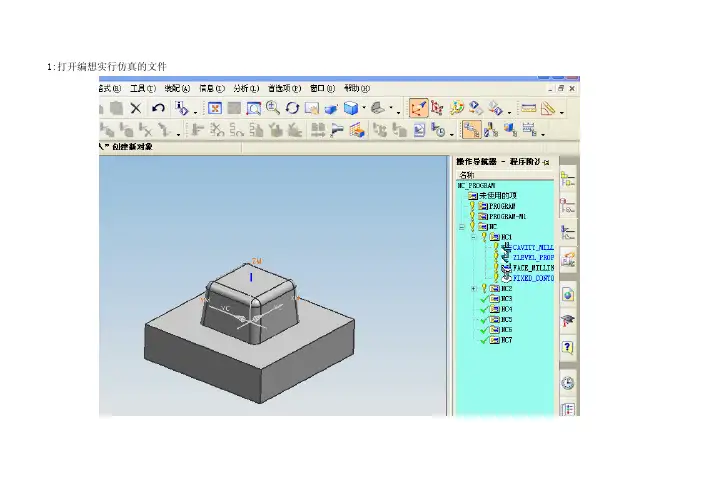Collapse the NC group tree node
This screenshot has height=496, width=702.
tap(461, 226)
